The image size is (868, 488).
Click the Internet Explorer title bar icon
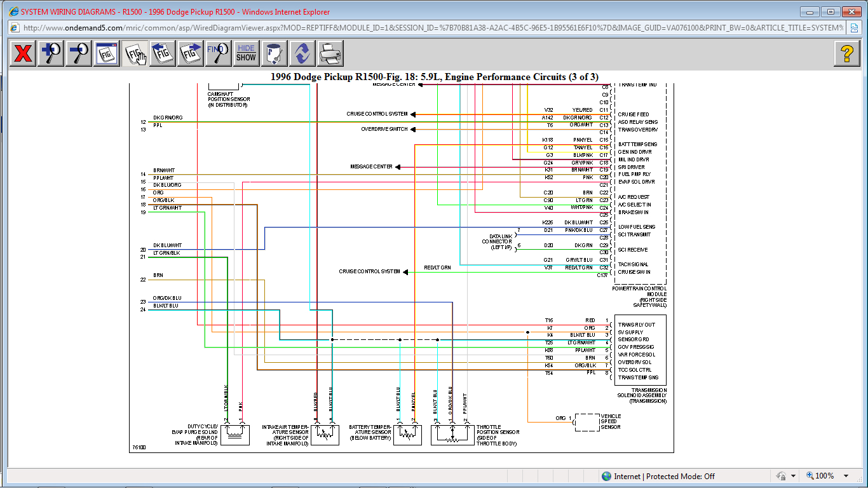click(13, 11)
